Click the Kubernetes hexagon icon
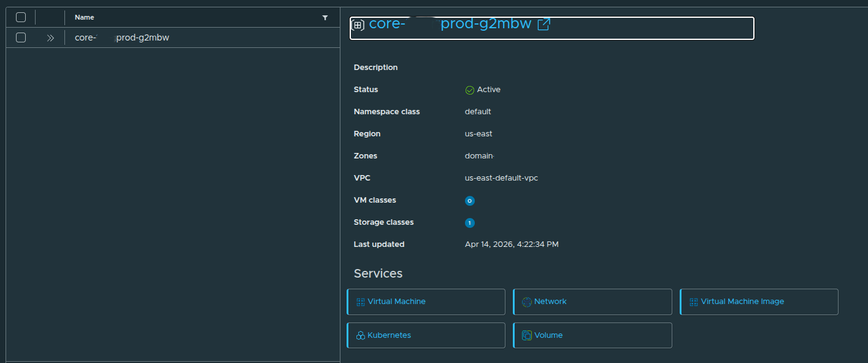This screenshot has height=363, width=868. point(359,335)
